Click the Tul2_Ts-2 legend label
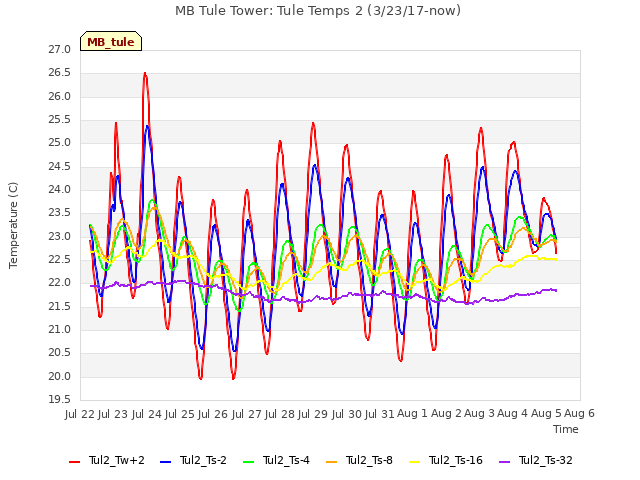640x480 pixels. tap(203, 461)
